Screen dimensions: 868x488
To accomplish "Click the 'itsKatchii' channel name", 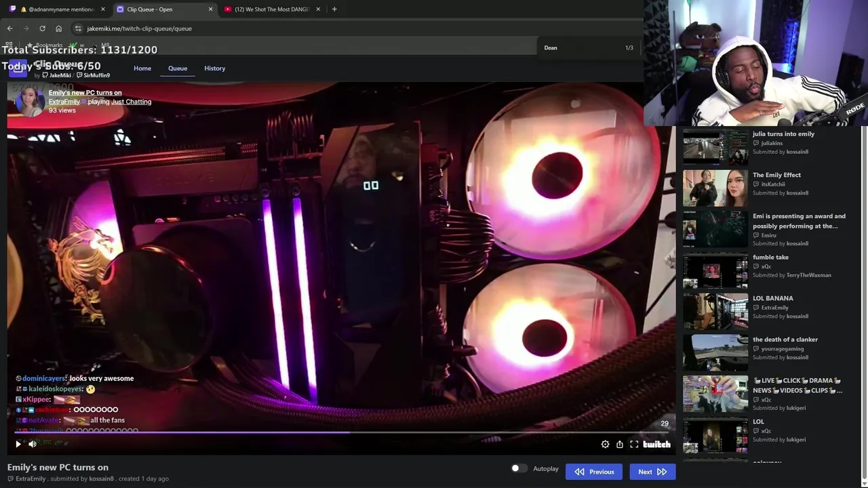I will [x=773, y=184].
